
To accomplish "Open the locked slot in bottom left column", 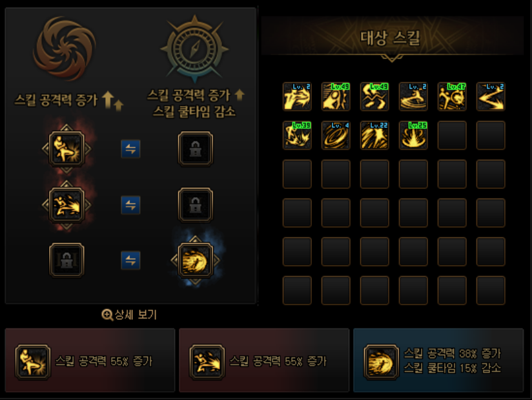I will coord(66,260).
